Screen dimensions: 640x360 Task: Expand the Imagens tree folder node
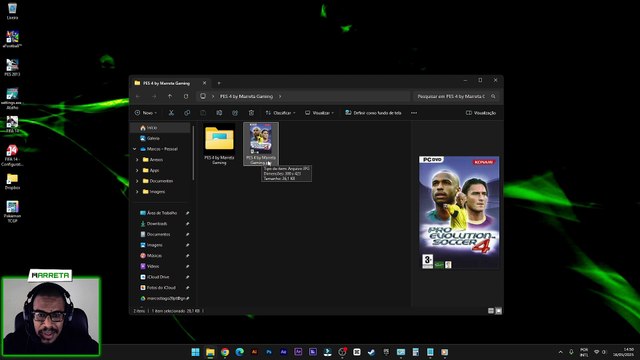click(137, 191)
